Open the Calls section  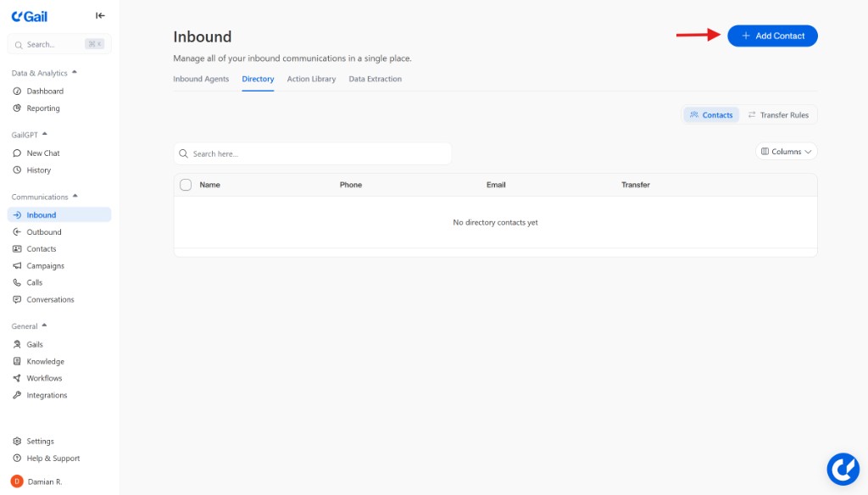(x=34, y=282)
